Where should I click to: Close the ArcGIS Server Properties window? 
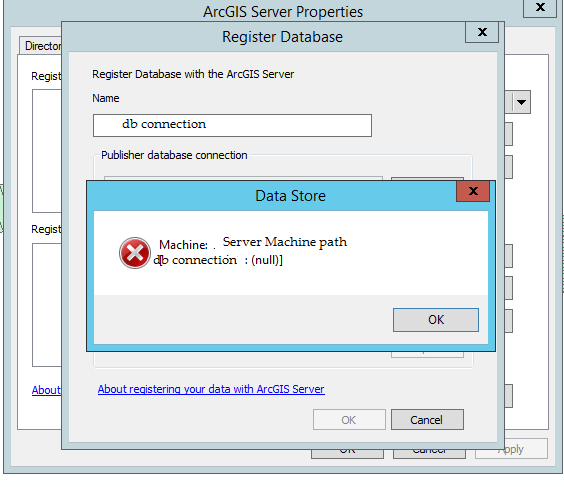(x=540, y=7)
